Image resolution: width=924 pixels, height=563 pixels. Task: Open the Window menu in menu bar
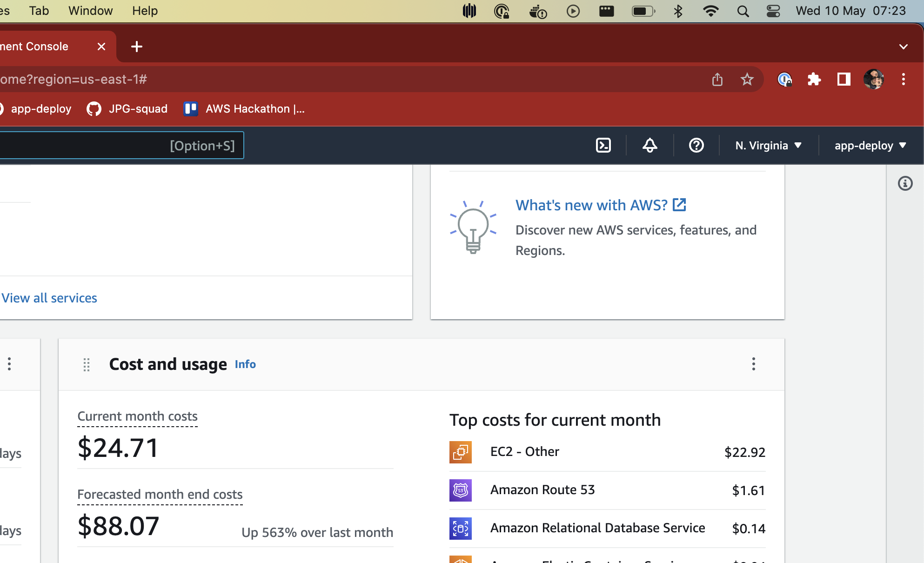coord(90,11)
